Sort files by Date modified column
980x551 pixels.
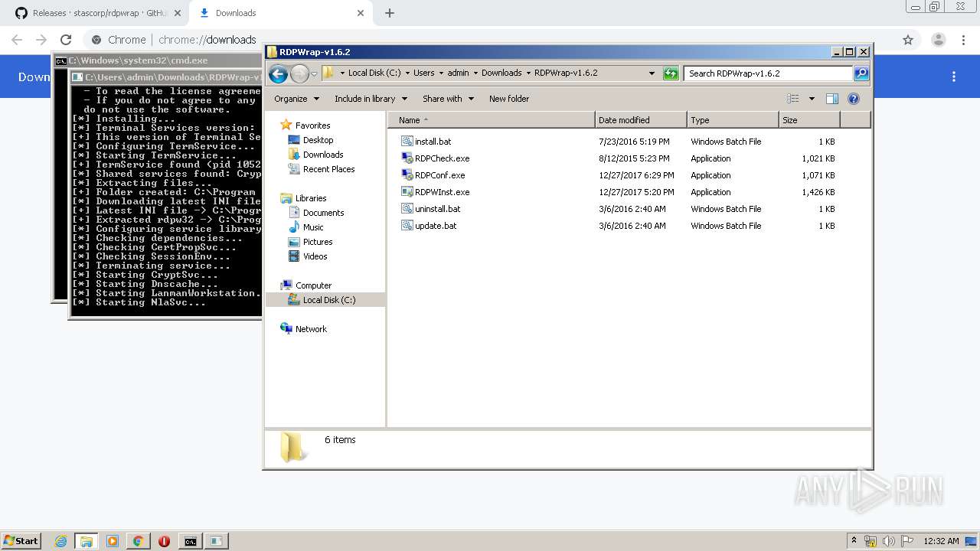coord(641,120)
